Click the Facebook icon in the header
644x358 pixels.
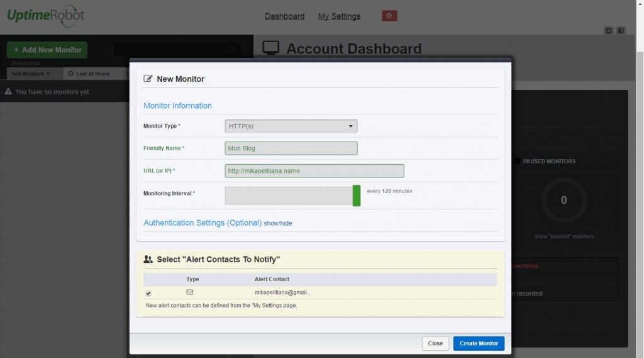click(620, 30)
